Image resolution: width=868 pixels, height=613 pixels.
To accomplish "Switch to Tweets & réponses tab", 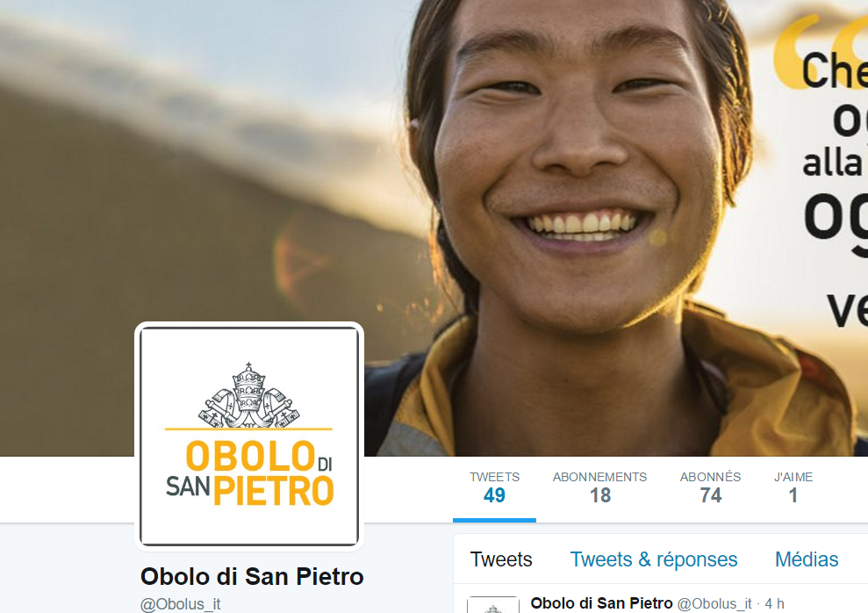I will [x=654, y=559].
